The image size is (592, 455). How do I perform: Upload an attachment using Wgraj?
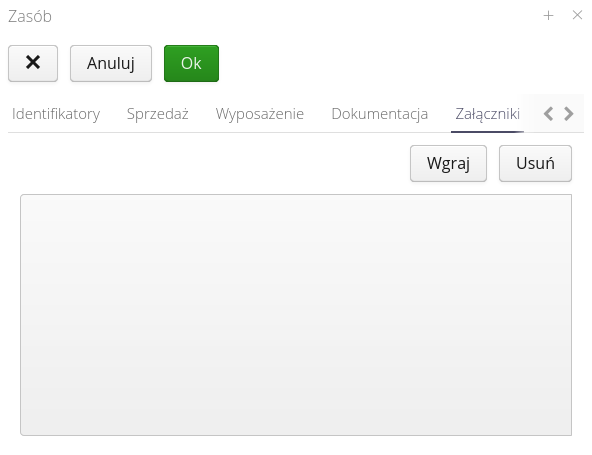[x=448, y=163]
